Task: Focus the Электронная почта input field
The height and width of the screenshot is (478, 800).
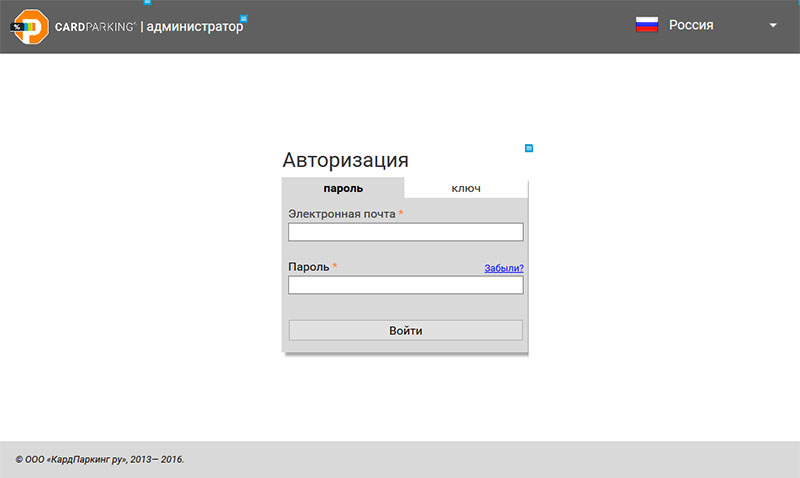Action: pyautogui.click(x=406, y=232)
